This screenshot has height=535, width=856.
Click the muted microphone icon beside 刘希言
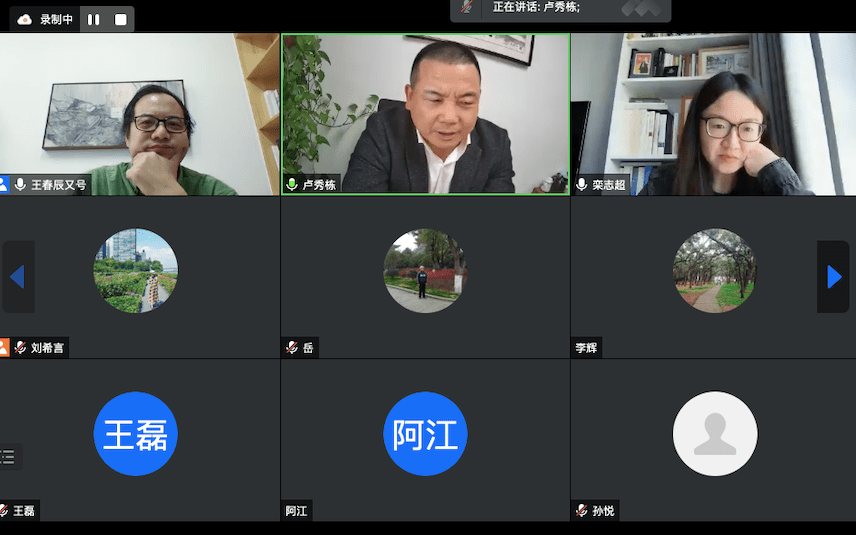coord(20,348)
